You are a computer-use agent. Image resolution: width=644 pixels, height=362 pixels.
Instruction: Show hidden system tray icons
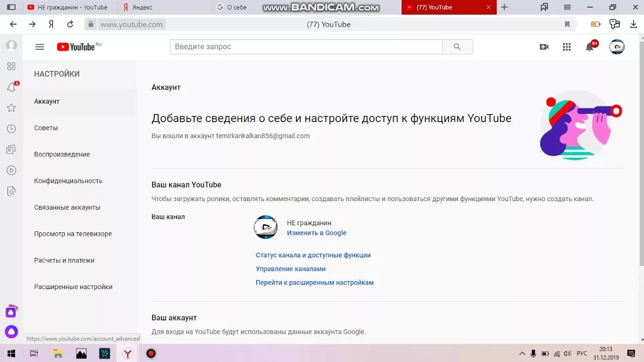(522, 353)
